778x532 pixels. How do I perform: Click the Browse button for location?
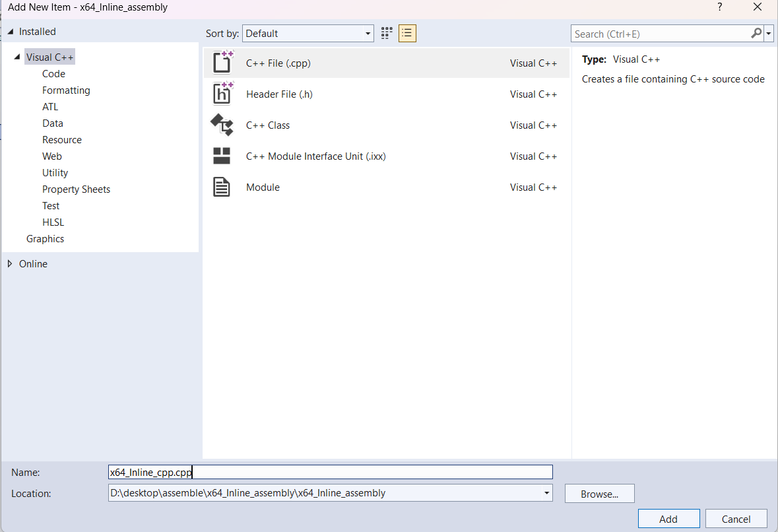click(x=599, y=493)
